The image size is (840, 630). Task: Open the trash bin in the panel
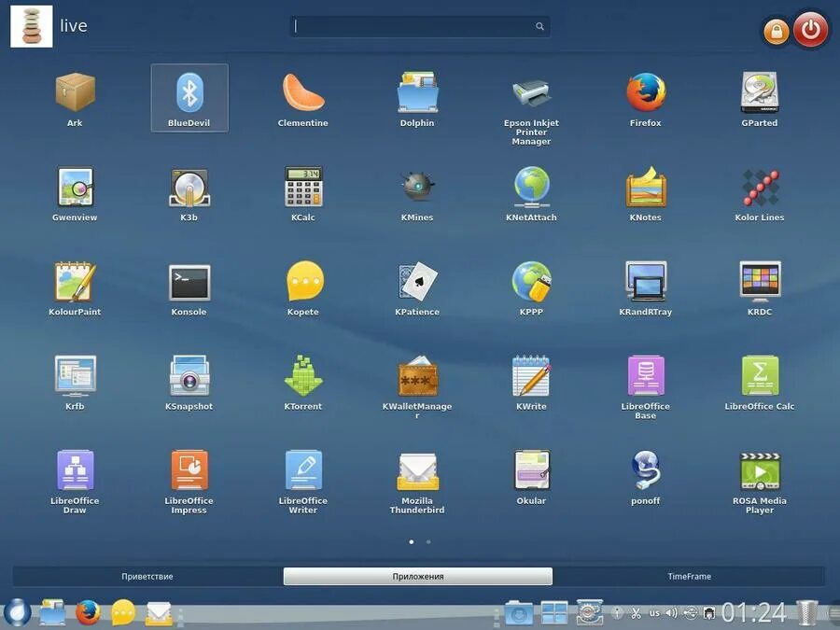click(x=807, y=612)
